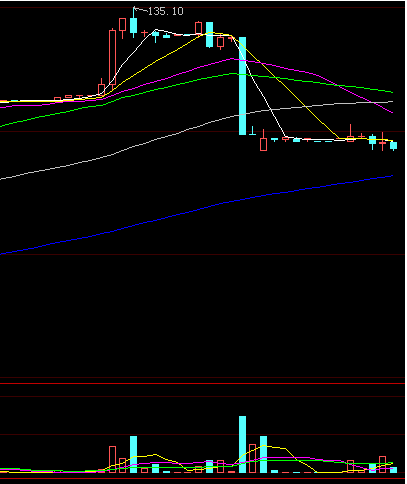Select the tallest cyan crash candlestick
The image size is (407, 484).
click(243, 86)
